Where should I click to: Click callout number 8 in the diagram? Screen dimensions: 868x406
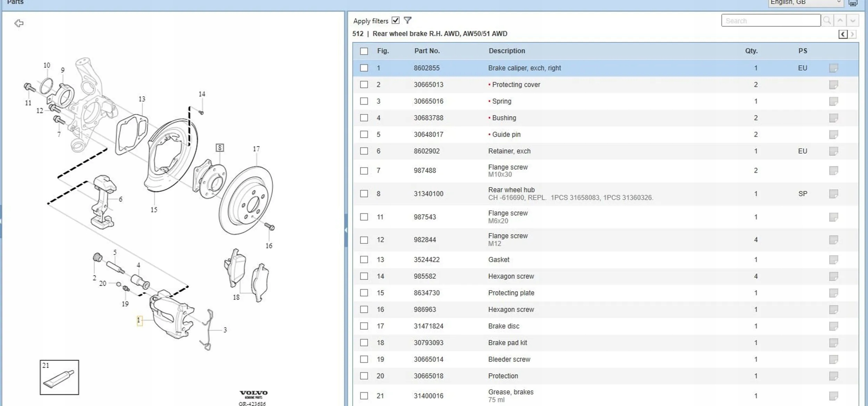220,148
